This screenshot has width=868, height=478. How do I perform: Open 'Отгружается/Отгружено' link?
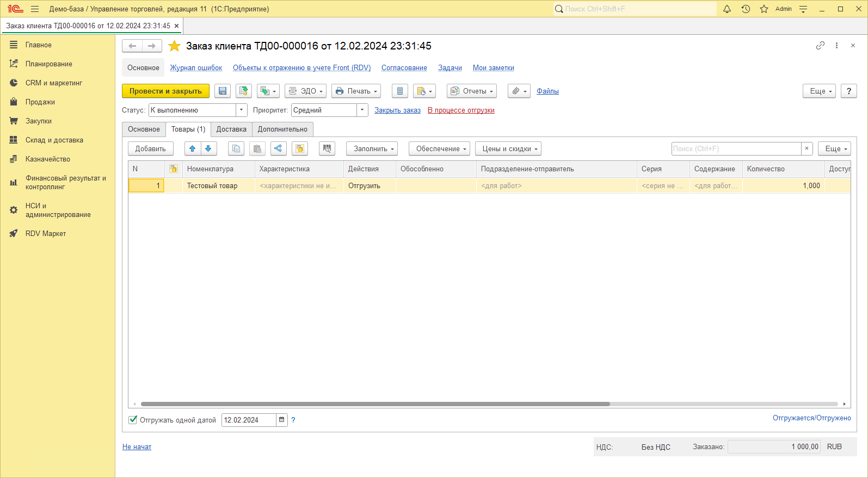[x=812, y=418]
